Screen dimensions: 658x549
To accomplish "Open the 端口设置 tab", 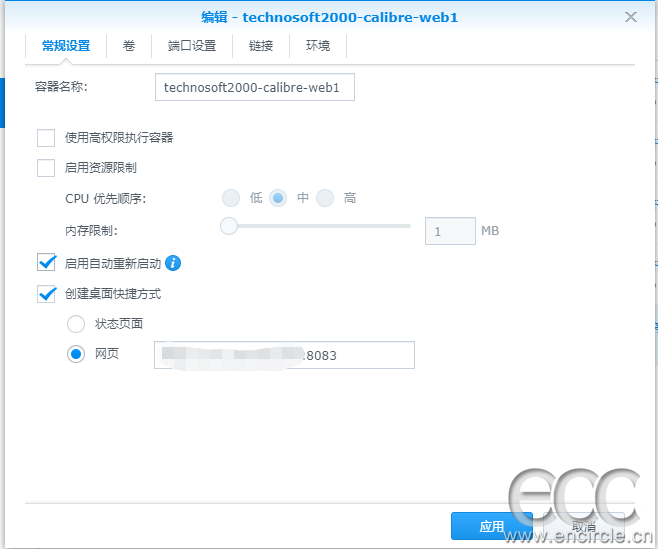I will [x=192, y=46].
